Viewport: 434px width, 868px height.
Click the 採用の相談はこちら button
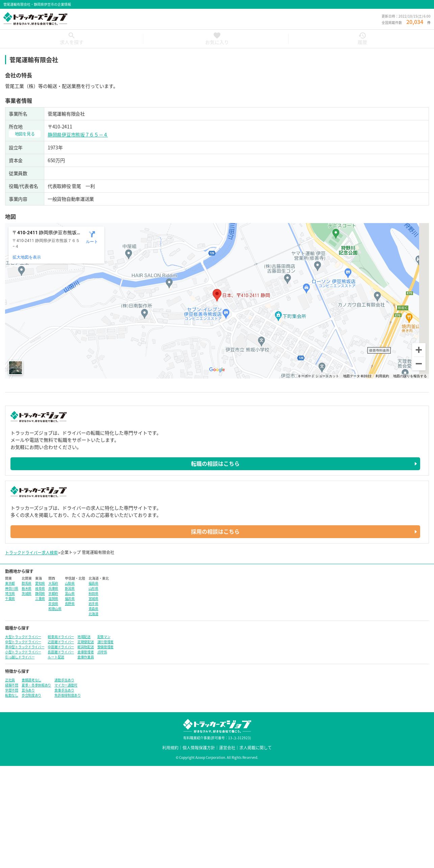(215, 532)
